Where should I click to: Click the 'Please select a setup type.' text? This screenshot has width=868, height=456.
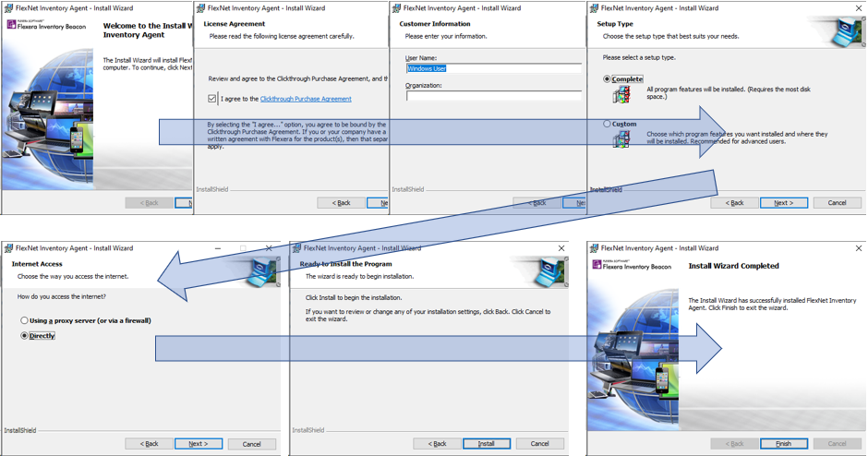[639, 57]
